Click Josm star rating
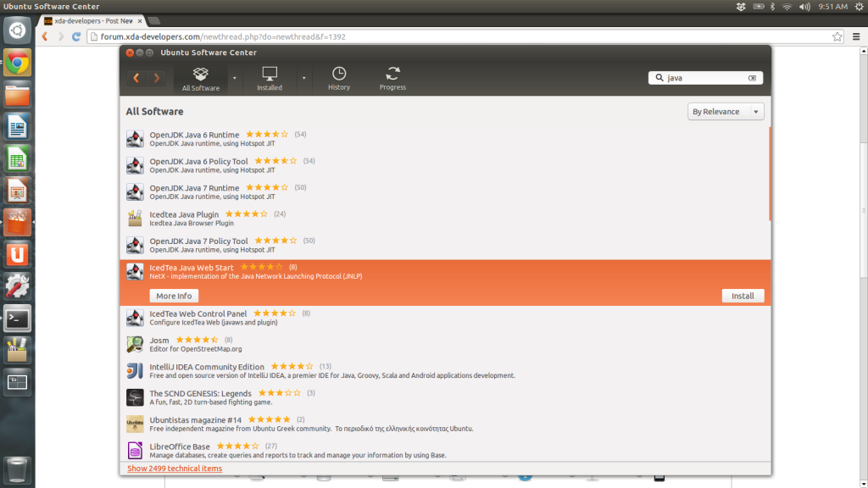This screenshot has height=488, width=868. (x=197, y=340)
